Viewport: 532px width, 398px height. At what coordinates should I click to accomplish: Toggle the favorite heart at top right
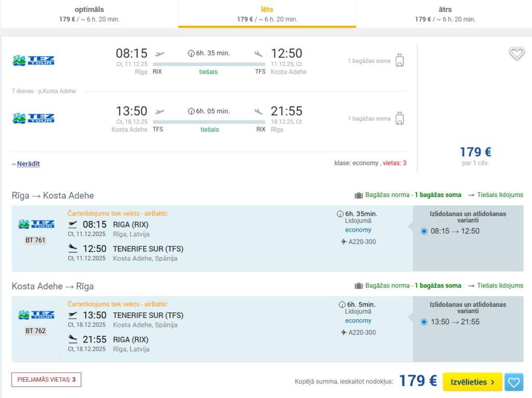click(x=517, y=53)
